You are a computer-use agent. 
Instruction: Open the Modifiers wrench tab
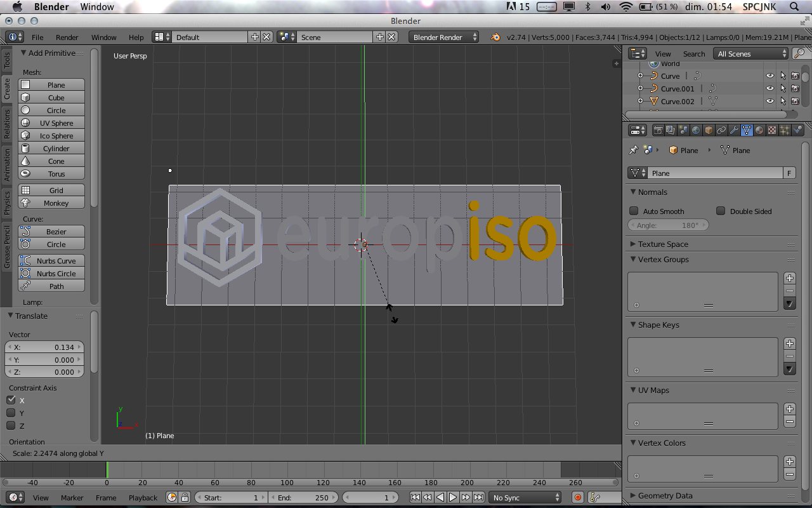click(x=734, y=130)
